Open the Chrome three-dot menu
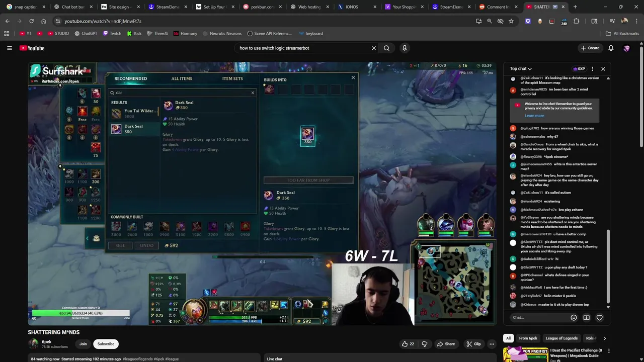The image size is (644, 362). pyautogui.click(x=636, y=21)
